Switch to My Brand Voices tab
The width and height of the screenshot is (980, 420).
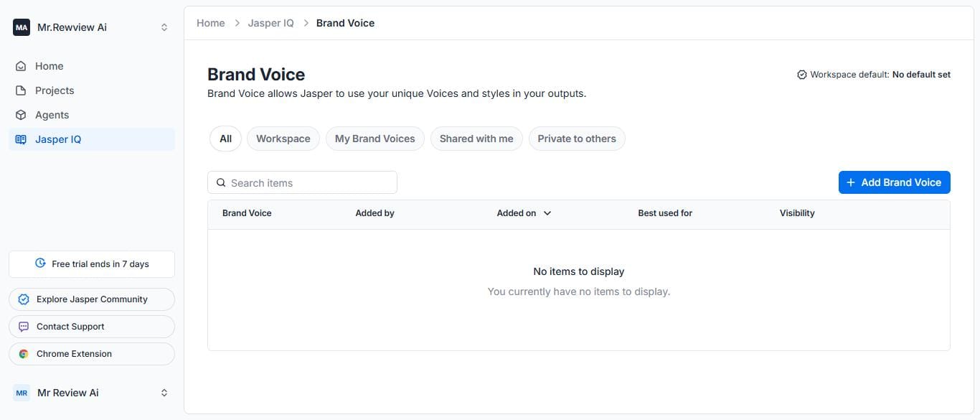click(375, 139)
